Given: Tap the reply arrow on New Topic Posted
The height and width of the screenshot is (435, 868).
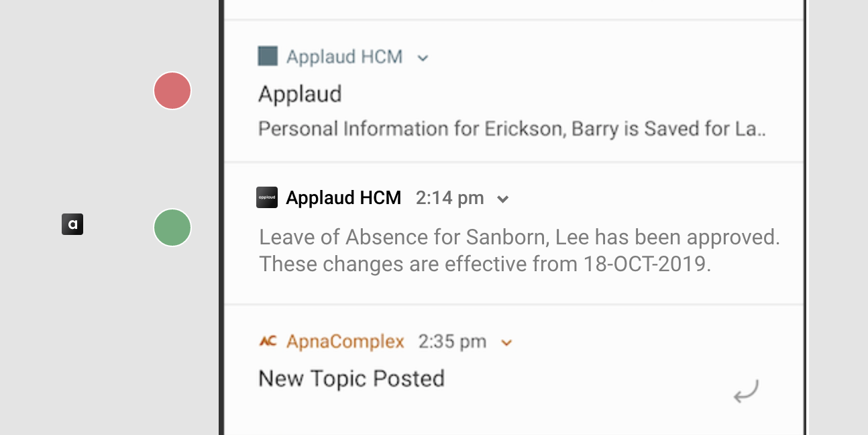Looking at the screenshot, I should 745,391.
